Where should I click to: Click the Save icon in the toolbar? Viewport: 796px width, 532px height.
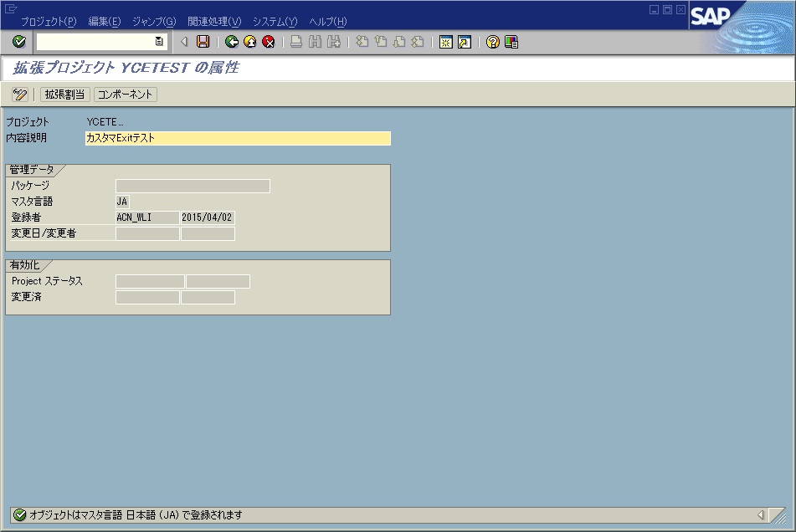(x=203, y=41)
